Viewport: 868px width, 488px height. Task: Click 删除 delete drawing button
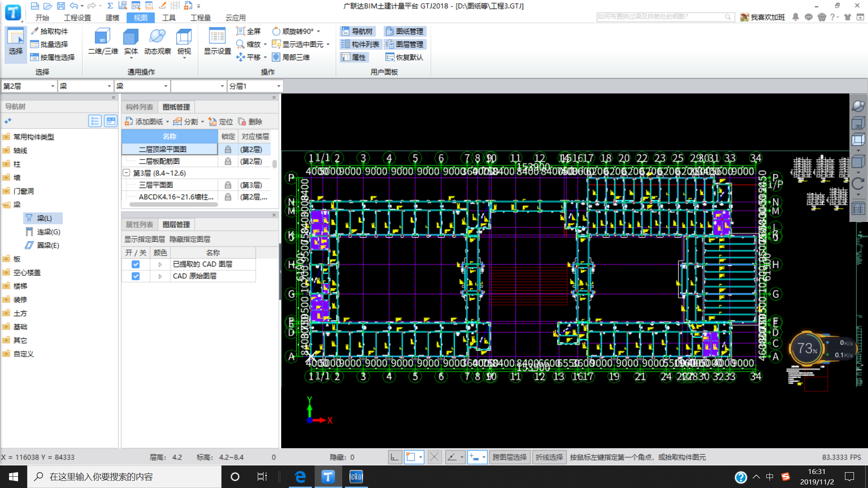click(250, 122)
